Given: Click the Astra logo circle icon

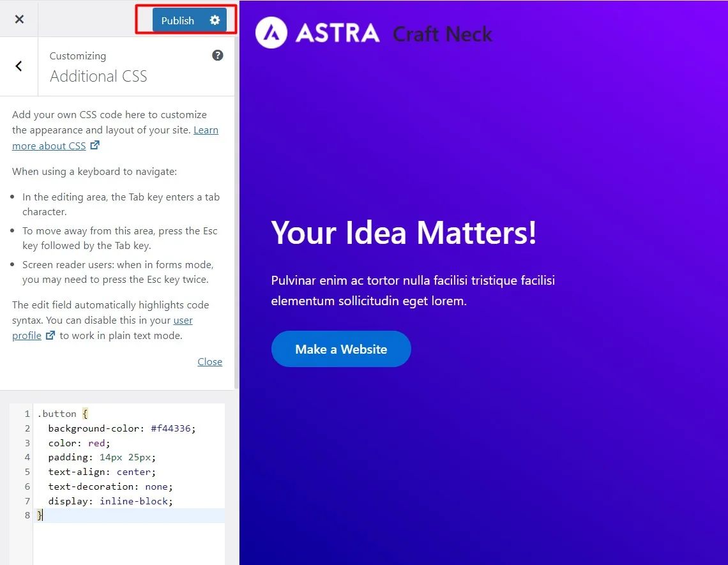Looking at the screenshot, I should tap(271, 33).
